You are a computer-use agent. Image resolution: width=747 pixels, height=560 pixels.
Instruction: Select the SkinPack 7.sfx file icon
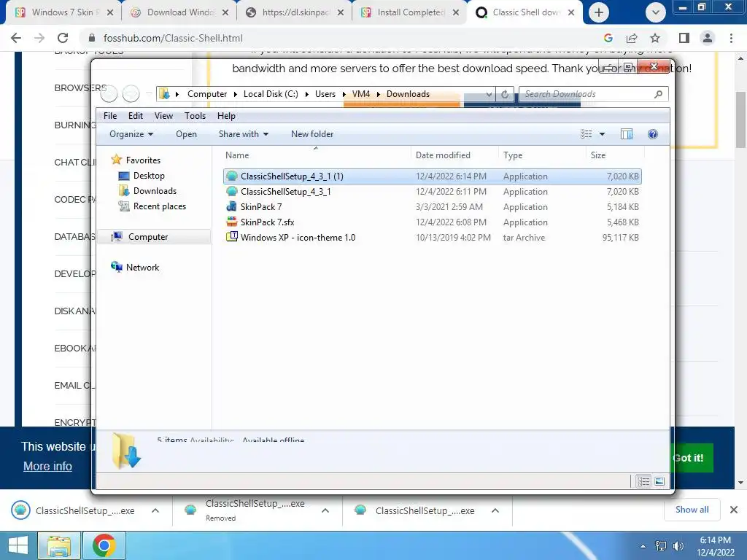point(231,222)
